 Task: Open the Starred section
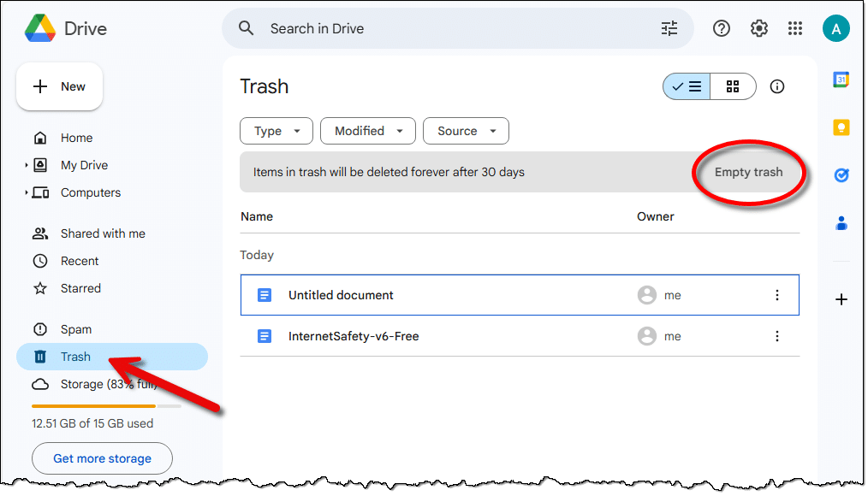tap(80, 288)
